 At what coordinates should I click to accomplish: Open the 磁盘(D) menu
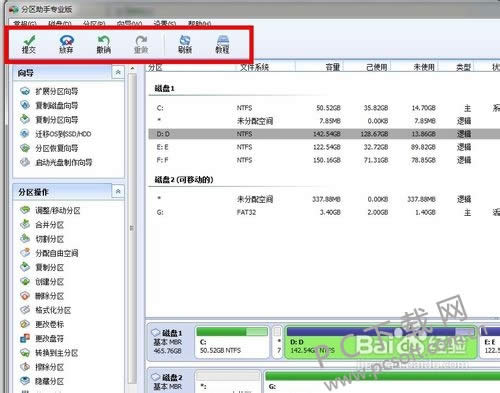[60, 24]
